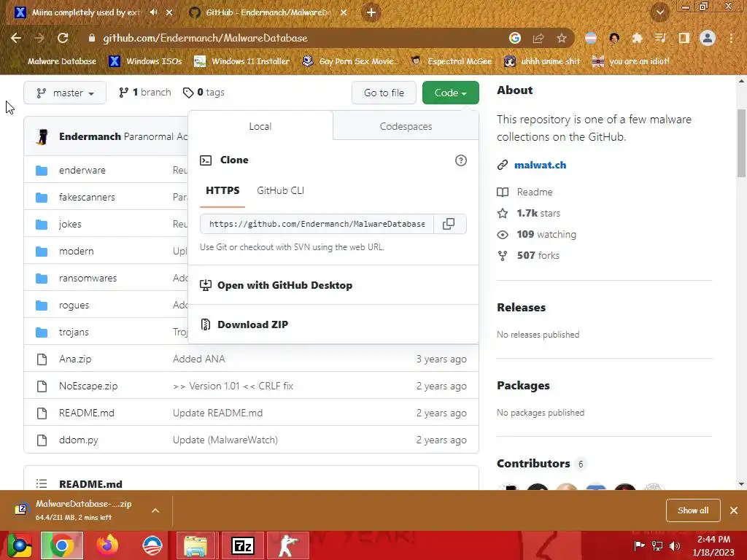Open the trojans folder
The height and width of the screenshot is (560, 747).
click(74, 332)
